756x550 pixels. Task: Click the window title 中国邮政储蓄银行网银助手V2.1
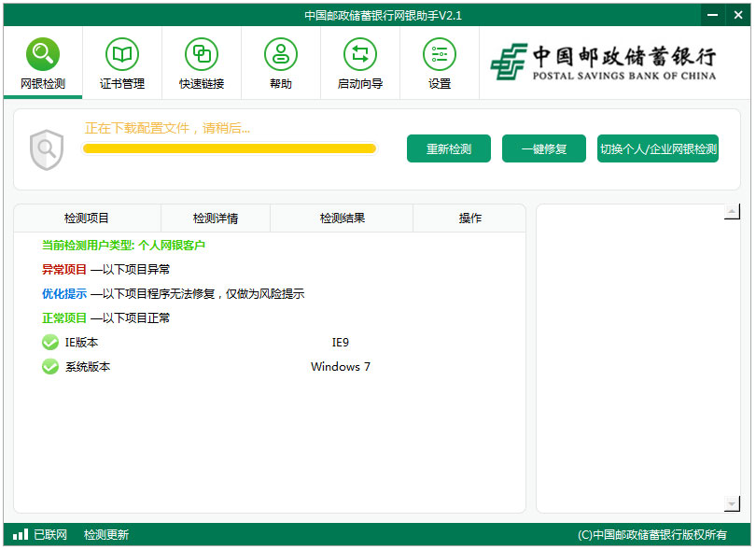coord(383,16)
